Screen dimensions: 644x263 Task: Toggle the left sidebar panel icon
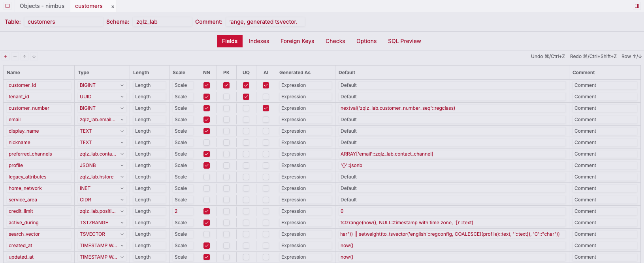8,6
